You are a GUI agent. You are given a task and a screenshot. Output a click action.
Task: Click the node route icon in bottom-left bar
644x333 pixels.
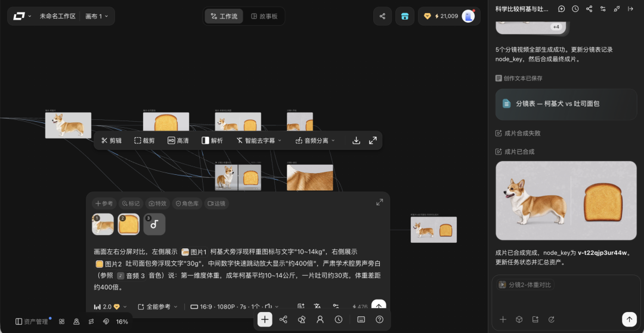[91, 322]
